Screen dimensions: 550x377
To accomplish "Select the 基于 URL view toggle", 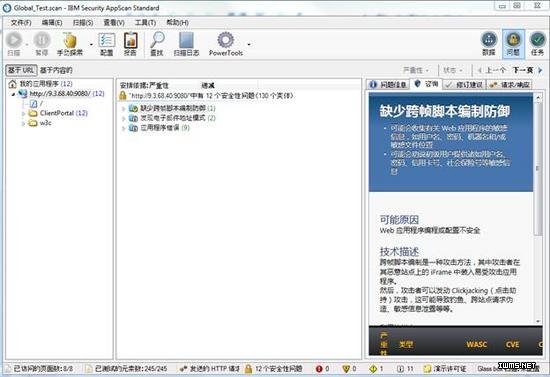I will [21, 70].
